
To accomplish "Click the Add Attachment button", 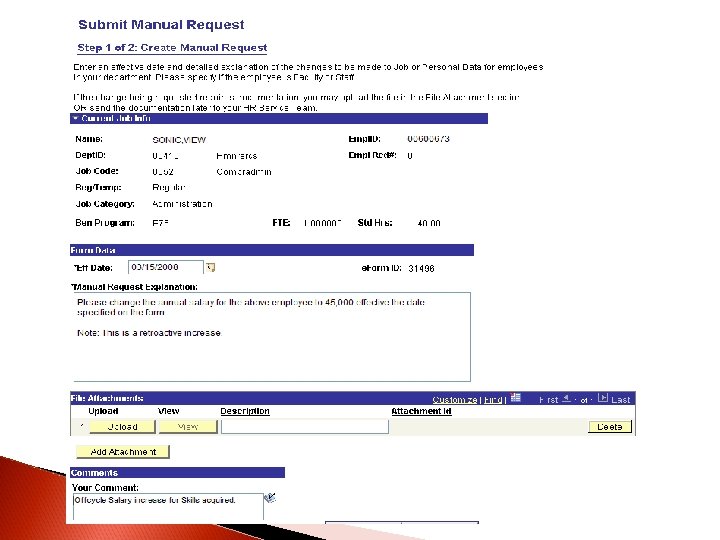I will coord(123,452).
